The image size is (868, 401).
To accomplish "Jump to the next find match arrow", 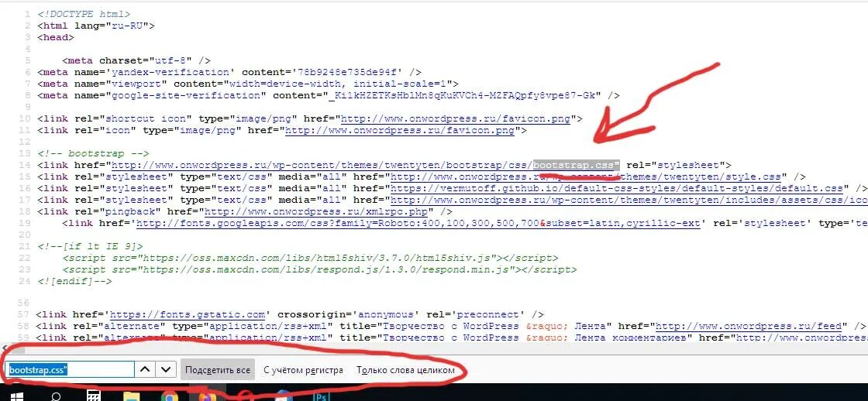I will pos(166,370).
